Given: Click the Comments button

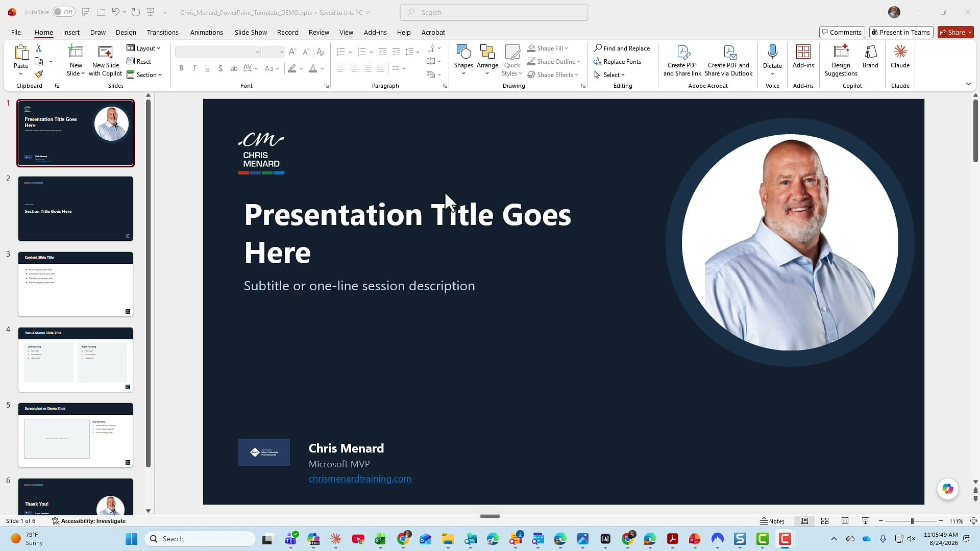Looking at the screenshot, I should [x=842, y=32].
